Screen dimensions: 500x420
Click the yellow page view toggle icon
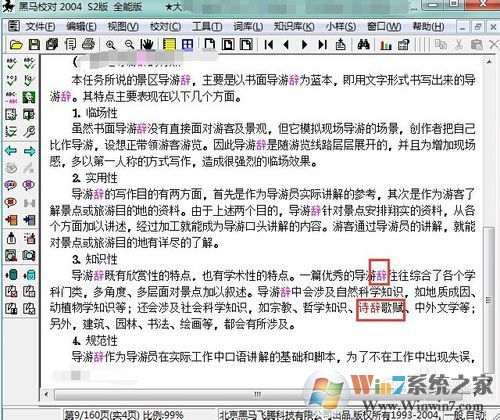click(x=169, y=44)
